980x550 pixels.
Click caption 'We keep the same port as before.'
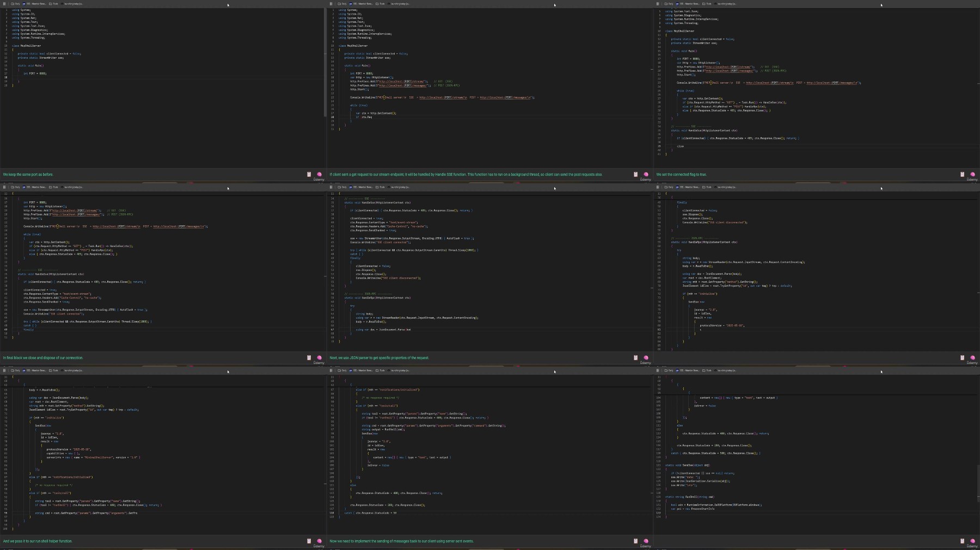(x=28, y=175)
